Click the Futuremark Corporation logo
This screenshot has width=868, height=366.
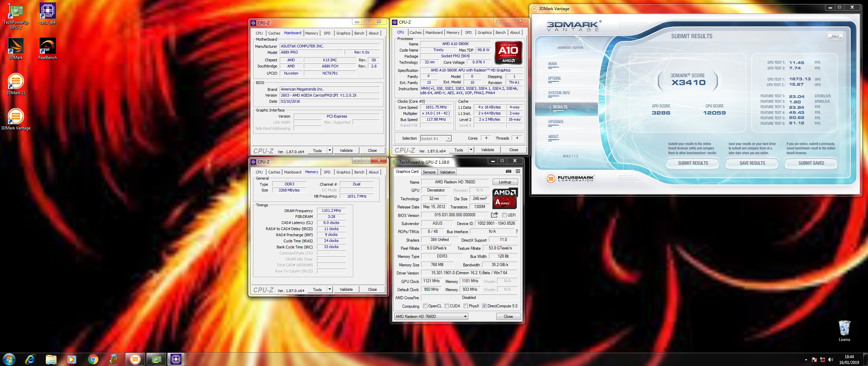[570, 178]
